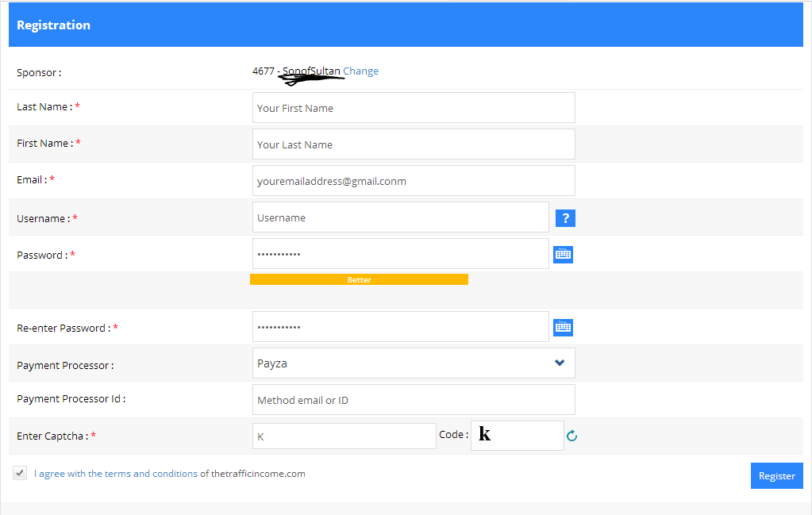Expand the Payment Processor dropdown arrow
The image size is (812, 515).
(560, 363)
